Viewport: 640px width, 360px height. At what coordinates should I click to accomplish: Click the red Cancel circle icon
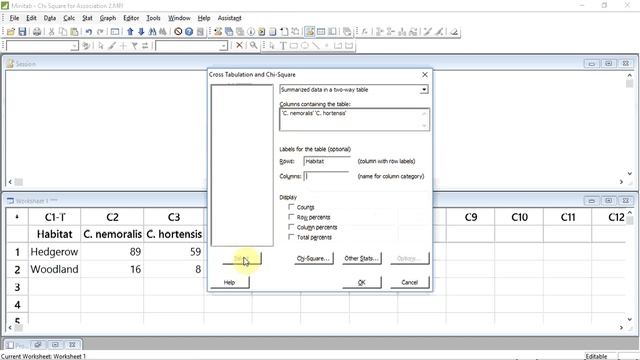178,32
